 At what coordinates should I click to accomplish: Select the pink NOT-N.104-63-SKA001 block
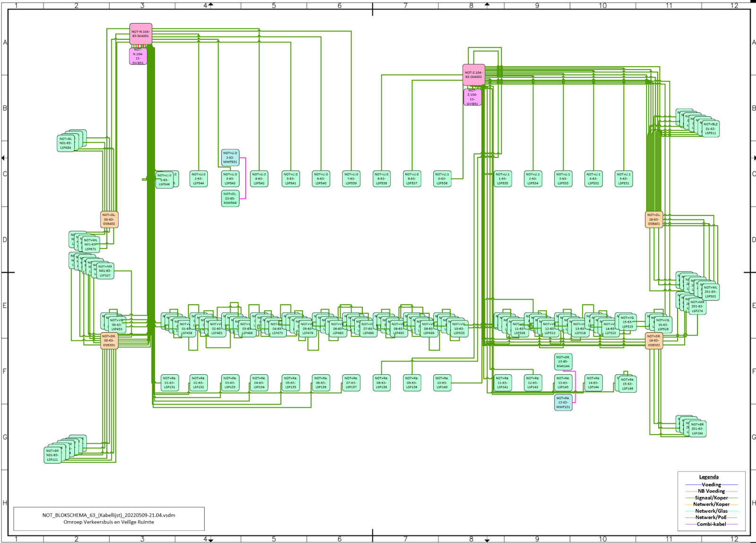pos(141,34)
